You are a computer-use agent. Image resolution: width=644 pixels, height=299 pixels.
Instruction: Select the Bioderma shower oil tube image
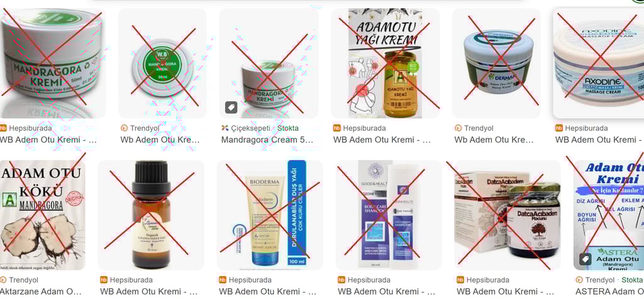pos(270,215)
